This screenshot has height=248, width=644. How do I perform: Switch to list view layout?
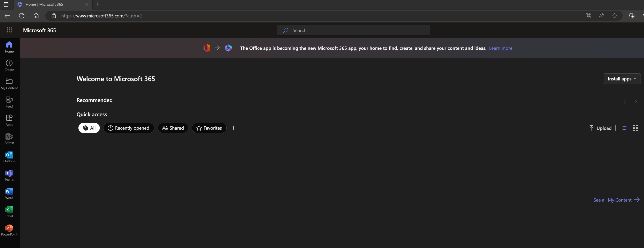click(x=625, y=128)
